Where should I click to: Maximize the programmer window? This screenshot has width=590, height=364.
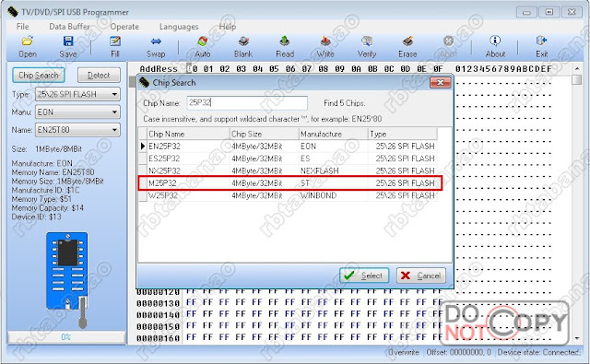pyautogui.click(x=549, y=12)
